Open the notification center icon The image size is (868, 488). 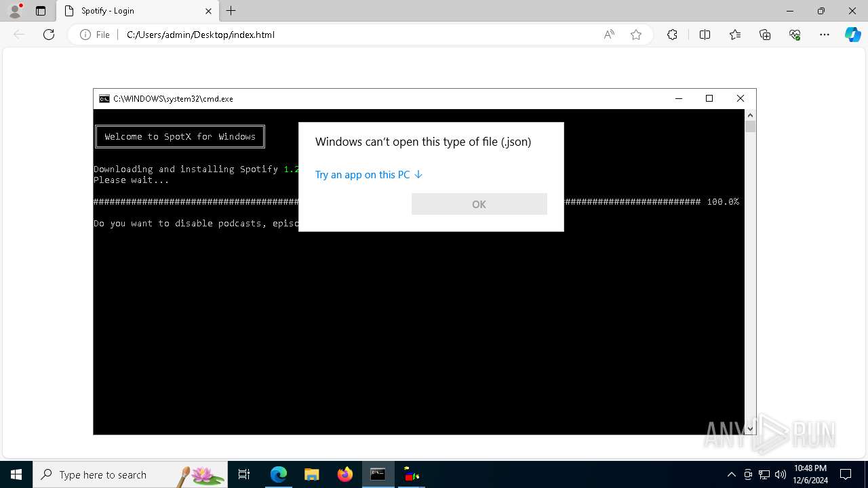[846, 474]
